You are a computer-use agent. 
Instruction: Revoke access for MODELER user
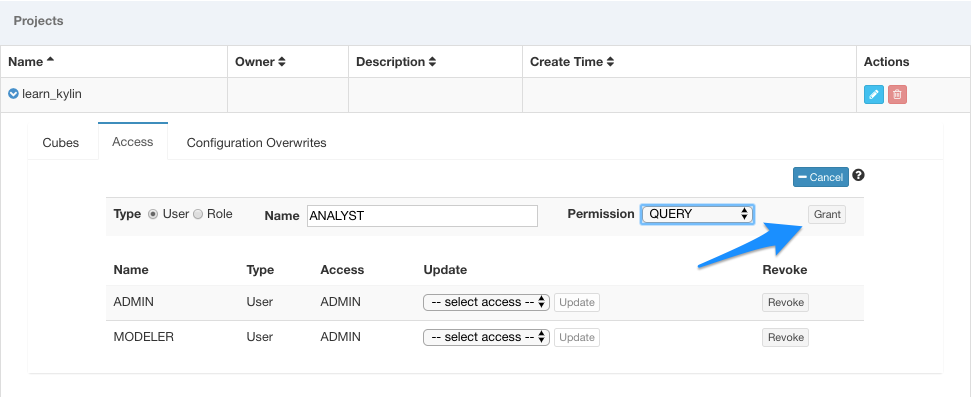(785, 337)
